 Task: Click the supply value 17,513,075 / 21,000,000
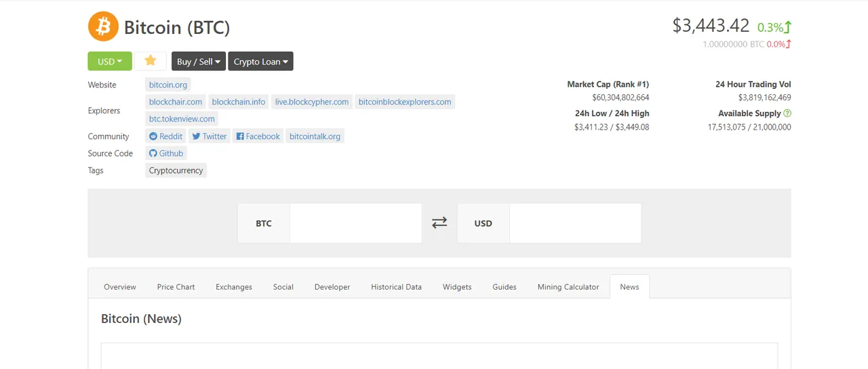749,127
